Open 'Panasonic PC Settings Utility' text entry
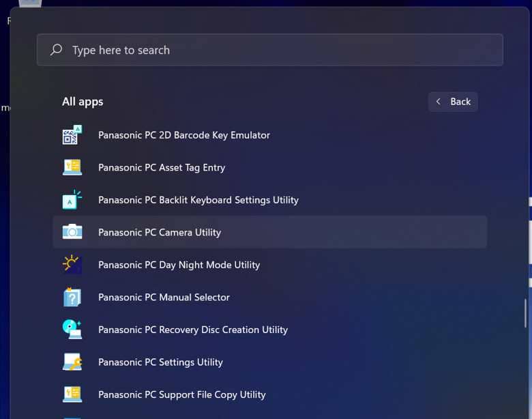The image size is (532, 419). [160, 362]
